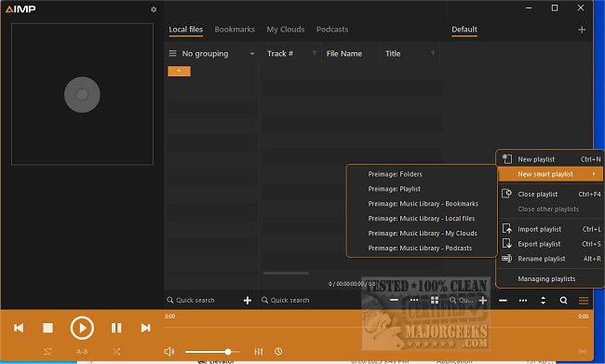This screenshot has height=364, width=605.
Task: Open the Title column filter arrow
Action: coord(433,53)
